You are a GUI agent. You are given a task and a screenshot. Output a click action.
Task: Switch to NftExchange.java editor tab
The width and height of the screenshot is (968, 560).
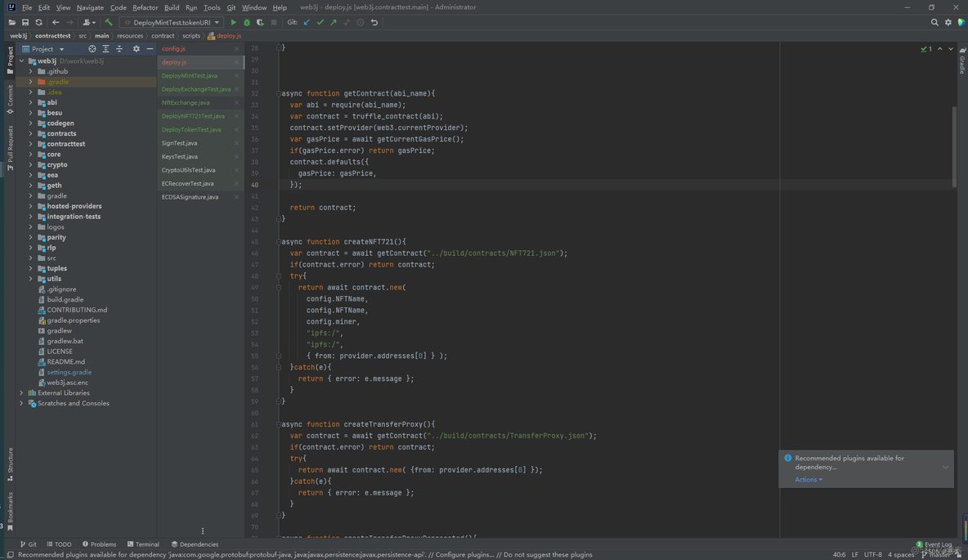[186, 102]
